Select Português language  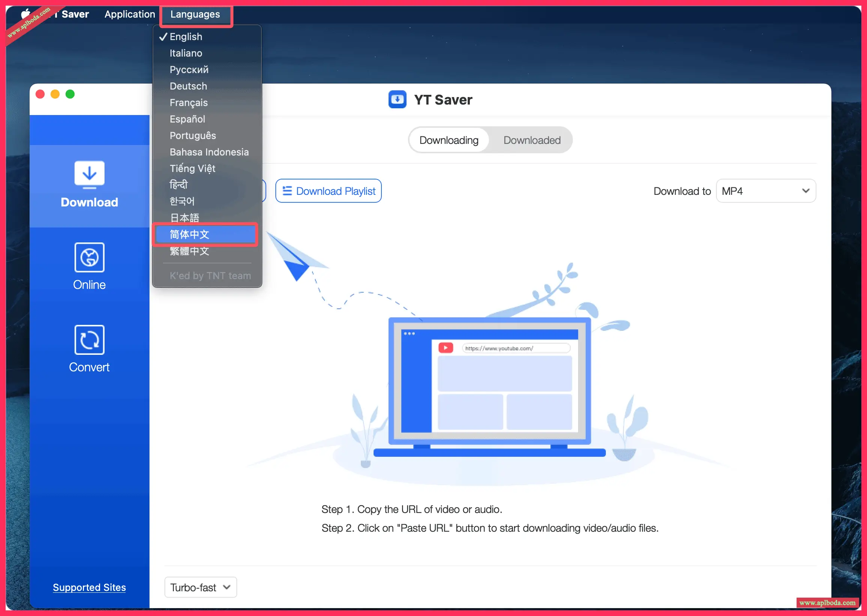click(x=207, y=135)
